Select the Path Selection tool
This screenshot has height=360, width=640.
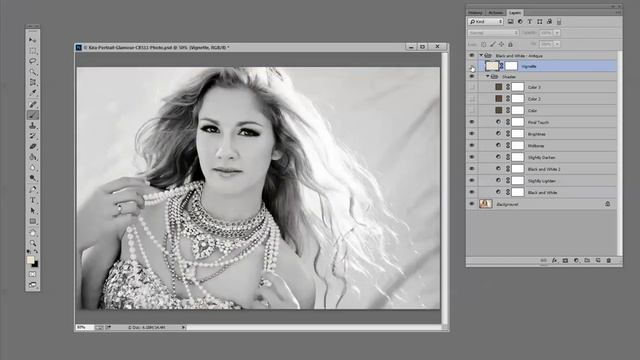point(32,211)
